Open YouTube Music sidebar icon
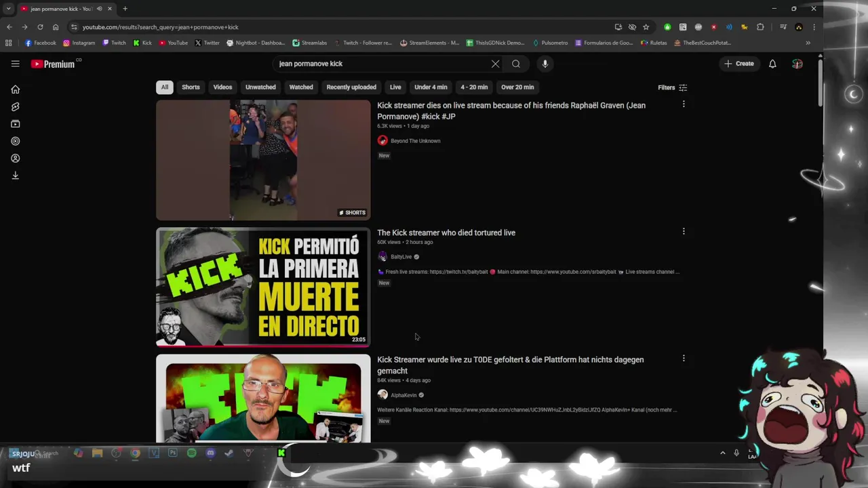The image size is (868, 488). click(x=15, y=141)
